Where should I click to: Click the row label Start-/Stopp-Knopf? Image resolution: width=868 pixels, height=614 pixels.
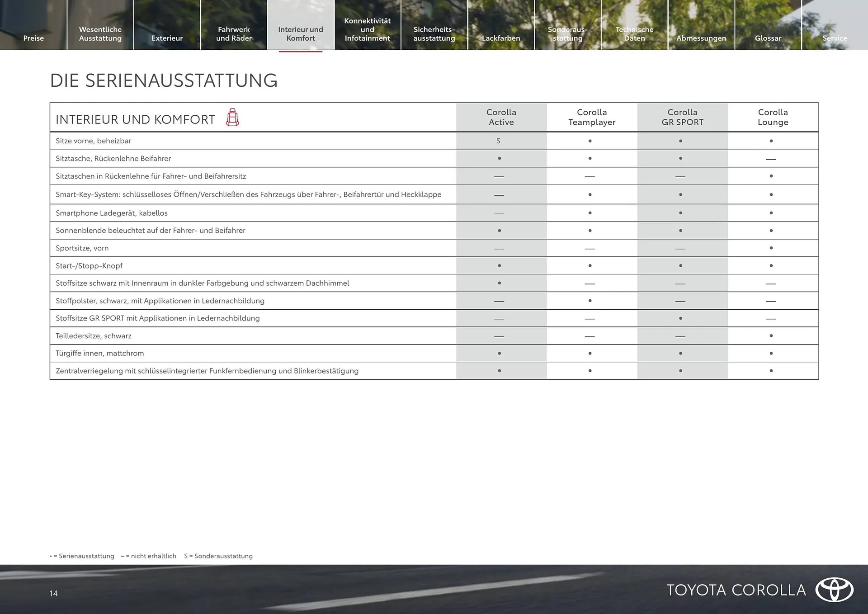pos(89,265)
